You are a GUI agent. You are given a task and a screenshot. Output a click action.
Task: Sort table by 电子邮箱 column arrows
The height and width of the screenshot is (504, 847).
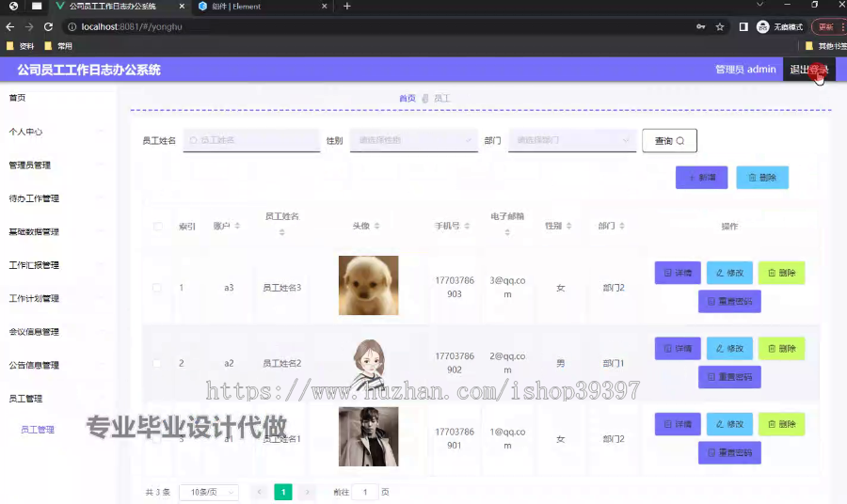(x=506, y=232)
